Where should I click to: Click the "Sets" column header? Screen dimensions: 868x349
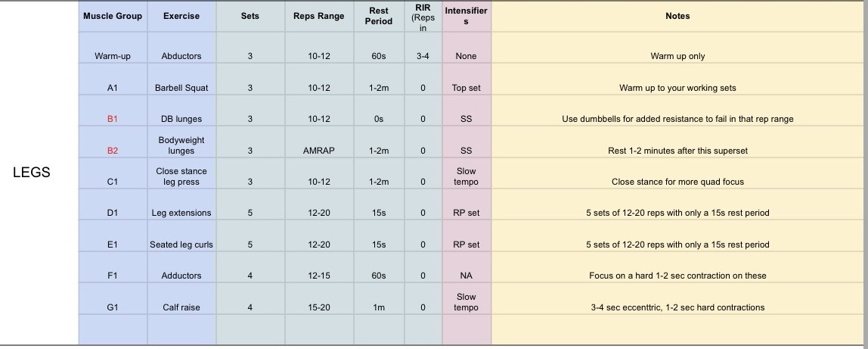[x=250, y=16]
